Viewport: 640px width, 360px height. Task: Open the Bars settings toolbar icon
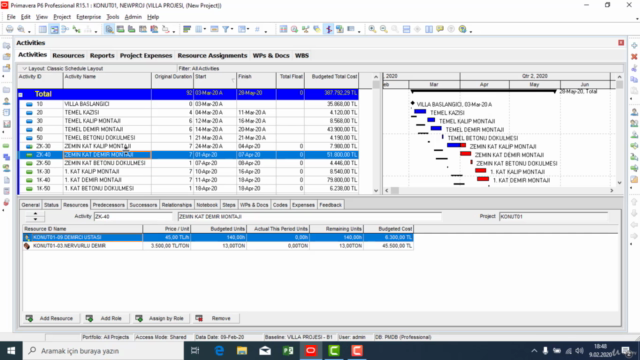[x=187, y=29]
